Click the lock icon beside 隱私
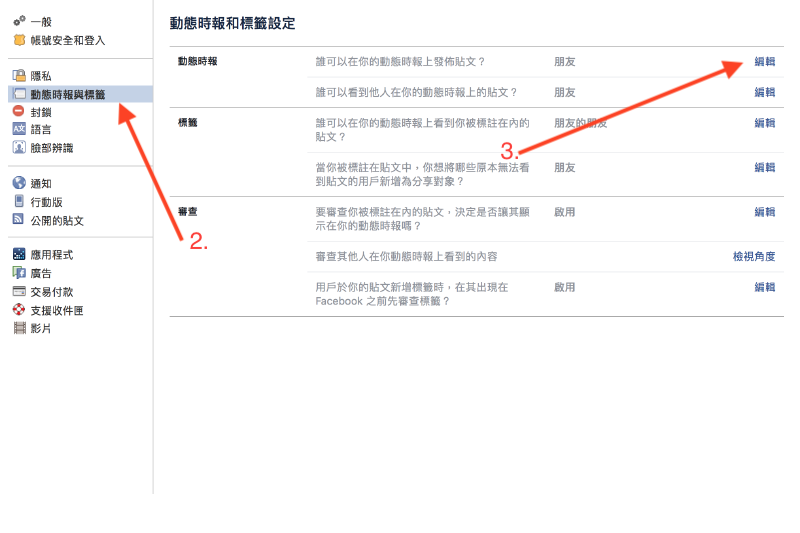This screenshot has height=533, width=800. pos(19,75)
